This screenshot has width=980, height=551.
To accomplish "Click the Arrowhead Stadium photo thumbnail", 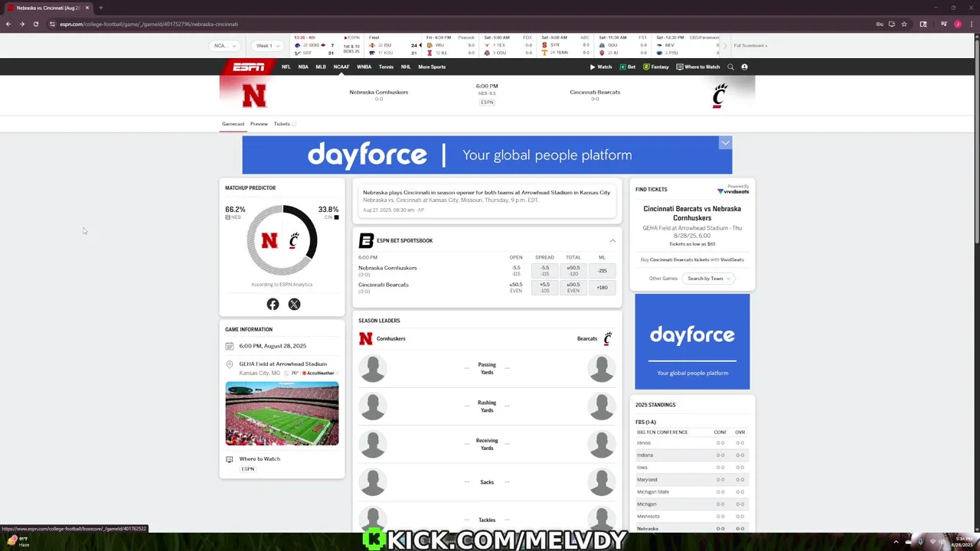I will pyautogui.click(x=282, y=414).
